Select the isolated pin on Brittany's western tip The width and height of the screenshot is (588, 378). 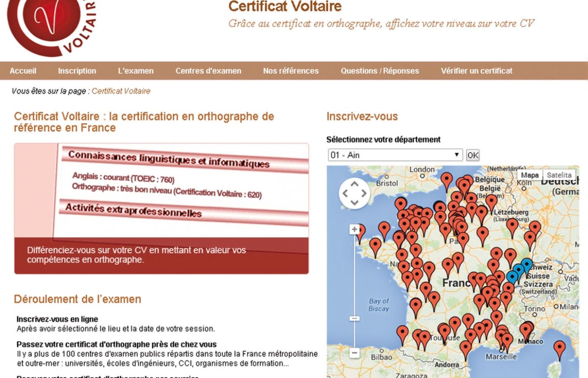click(360, 232)
